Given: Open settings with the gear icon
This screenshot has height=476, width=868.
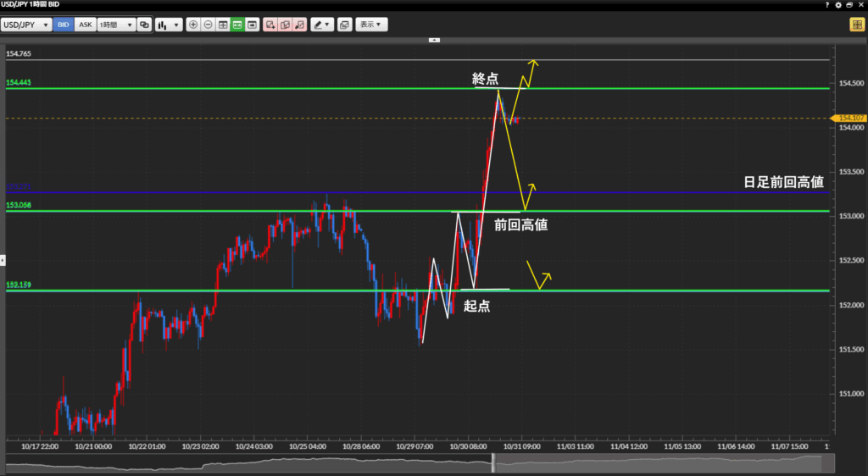Looking at the screenshot, I should tap(838, 5).
